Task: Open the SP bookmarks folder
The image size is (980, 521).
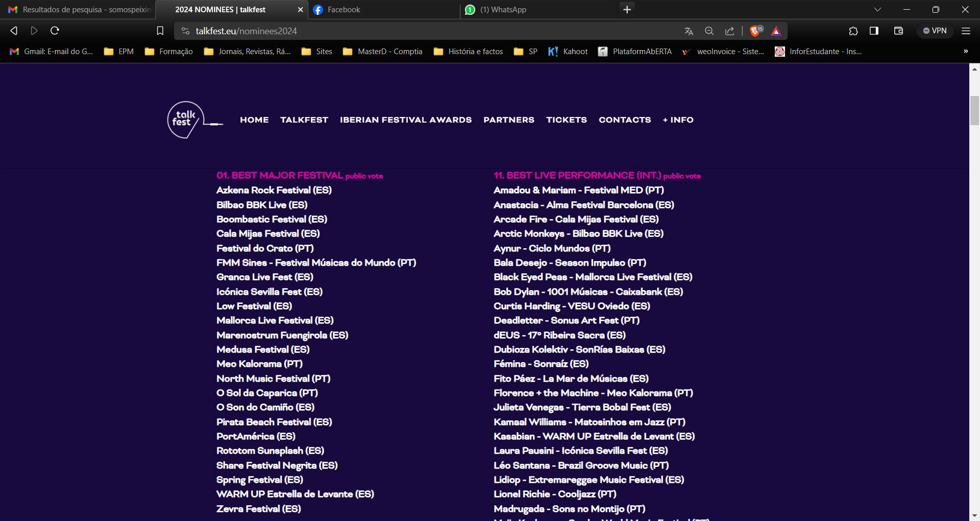Action: pos(526,52)
